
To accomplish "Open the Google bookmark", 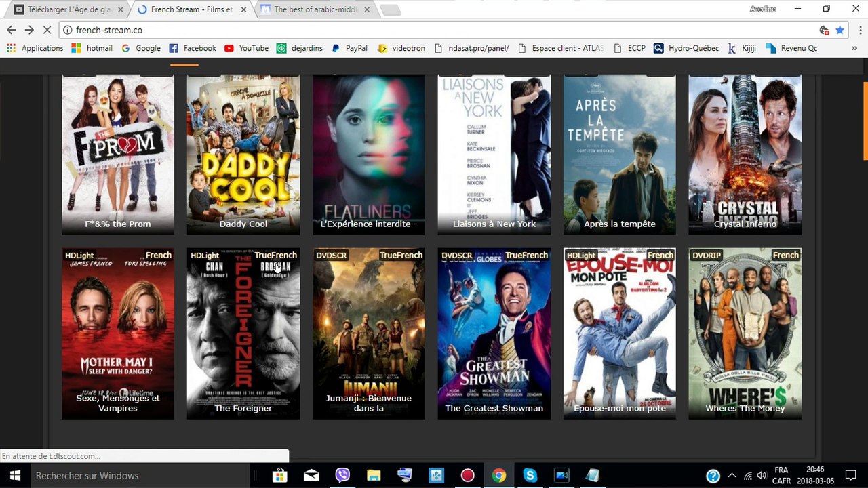I will (x=141, y=48).
